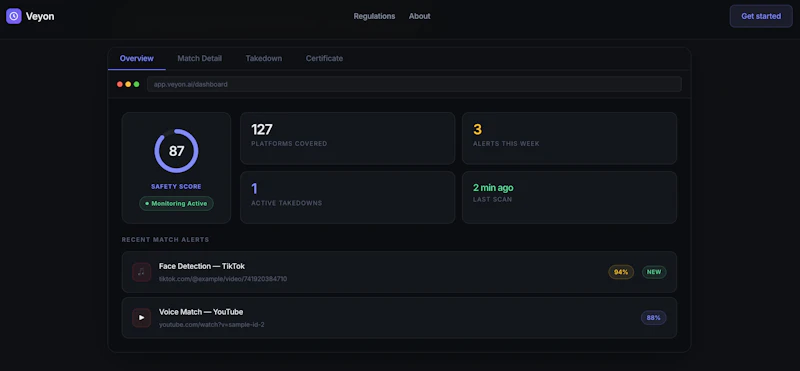This screenshot has width=800, height=371.
Task: Open the Voice Match — YouTube alert
Action: tap(399, 318)
